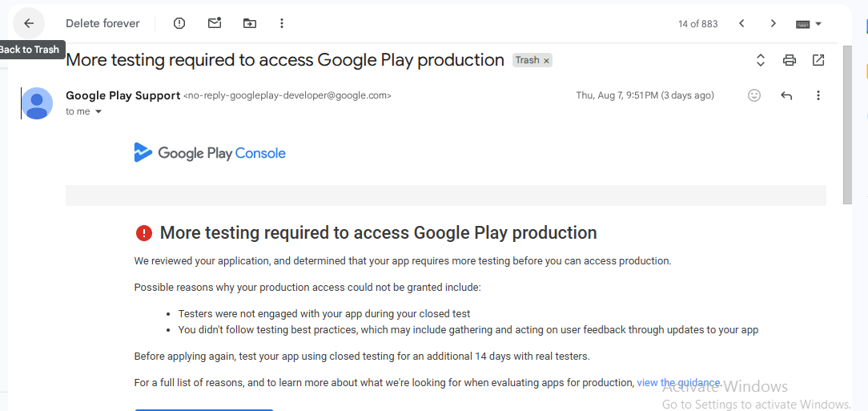Print this email conversation
The image size is (868, 411).
[790, 60]
